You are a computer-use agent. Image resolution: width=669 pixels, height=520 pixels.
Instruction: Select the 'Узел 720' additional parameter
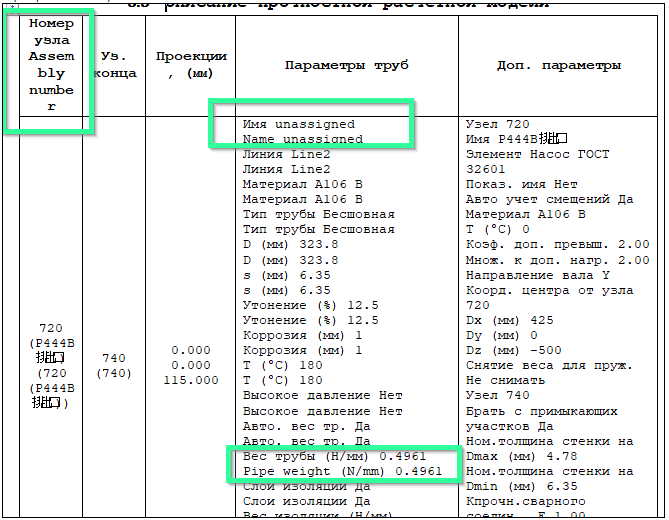[498, 125]
